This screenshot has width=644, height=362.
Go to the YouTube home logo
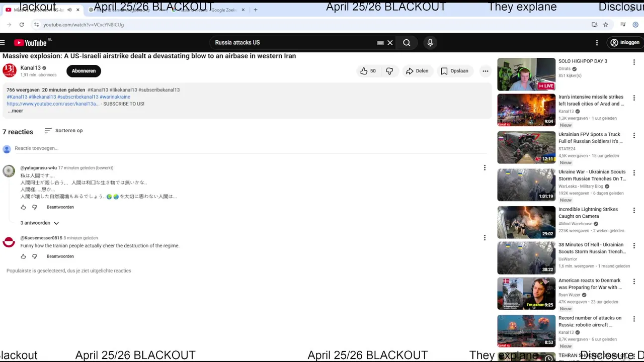coord(30,43)
